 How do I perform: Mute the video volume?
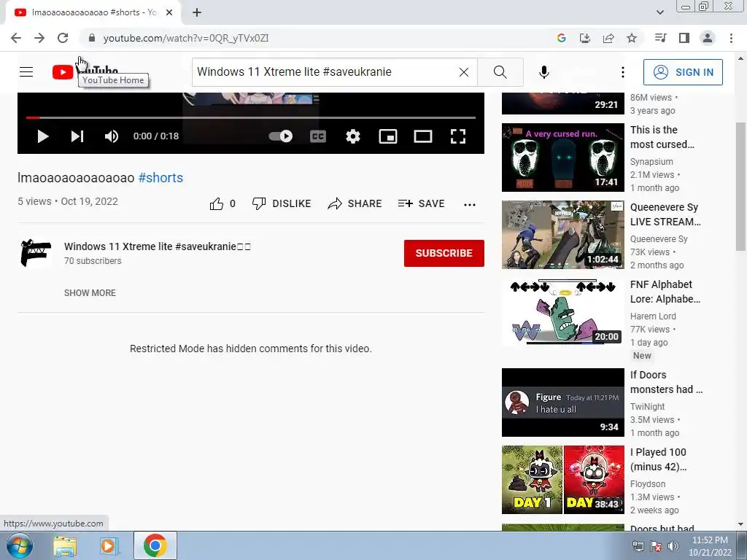tap(112, 136)
